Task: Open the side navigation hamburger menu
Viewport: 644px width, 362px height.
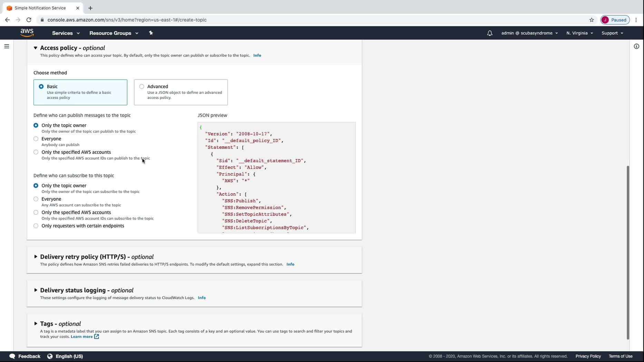Action: point(7,46)
